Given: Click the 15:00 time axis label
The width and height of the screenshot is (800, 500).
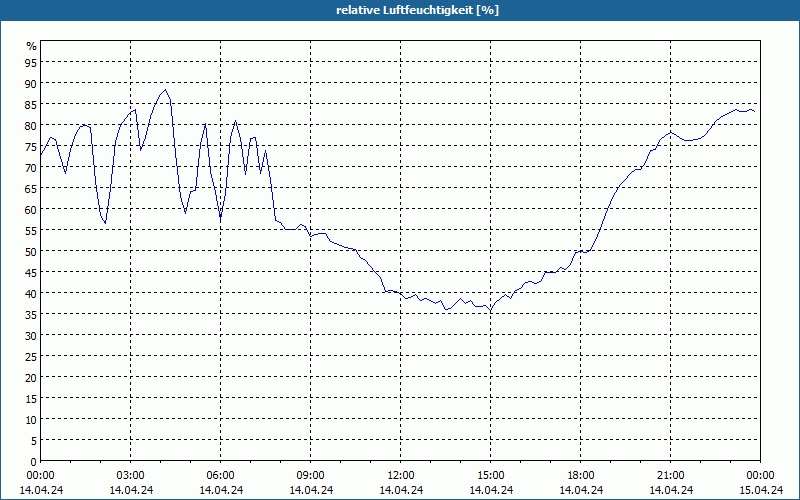Looking at the screenshot, I should tap(491, 476).
